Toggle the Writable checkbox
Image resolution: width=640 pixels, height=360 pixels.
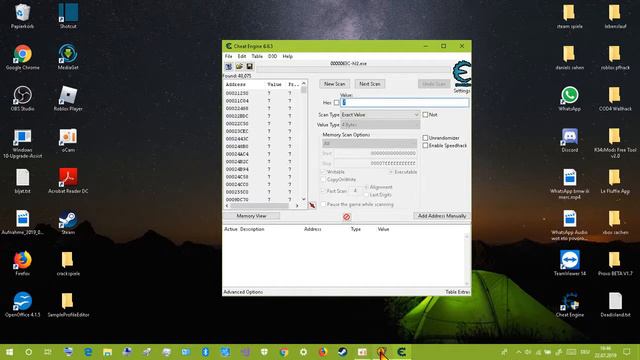coord(324,172)
